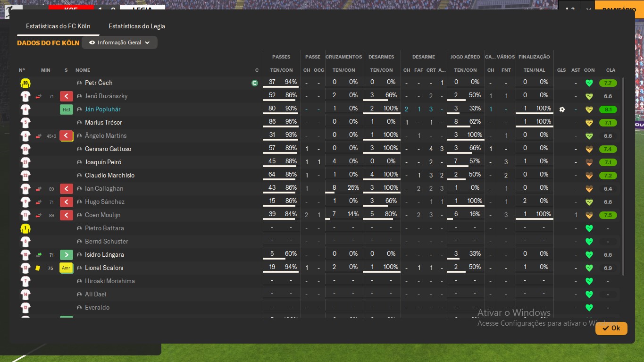Click Ian Callaghan crosses 25% cell
644x362 pixels.
tap(353, 188)
